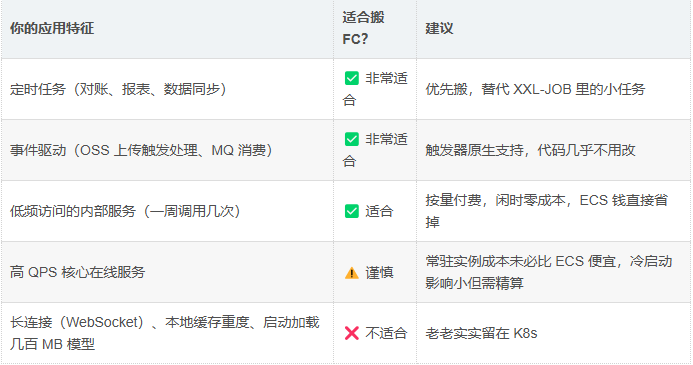Image resolution: width=693 pixels, height=365 pixels.
Task: Click the 按量付费,闲时零成本 suggestion cell
Action: (x=554, y=211)
